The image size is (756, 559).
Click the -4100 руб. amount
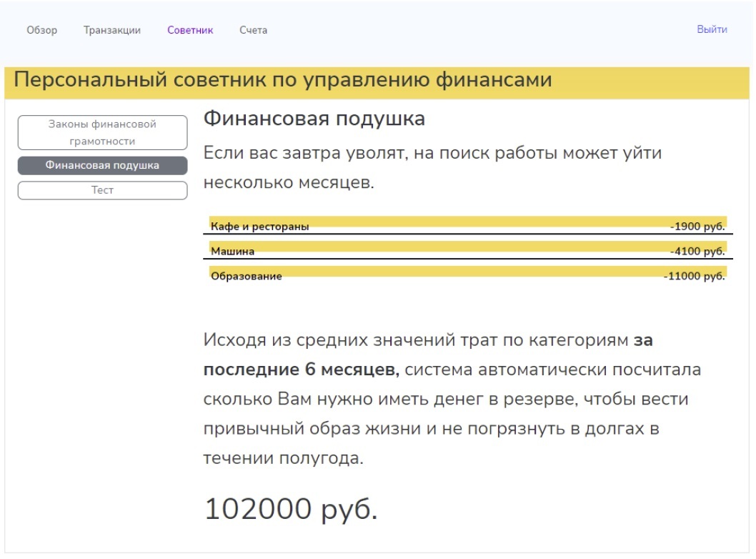point(697,252)
